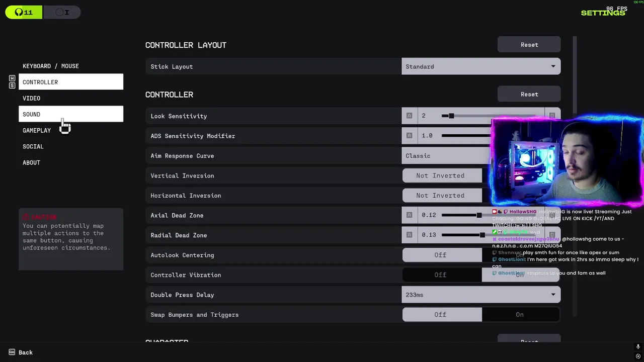
Task: Click the Controller Vibration label
Action: click(186, 275)
